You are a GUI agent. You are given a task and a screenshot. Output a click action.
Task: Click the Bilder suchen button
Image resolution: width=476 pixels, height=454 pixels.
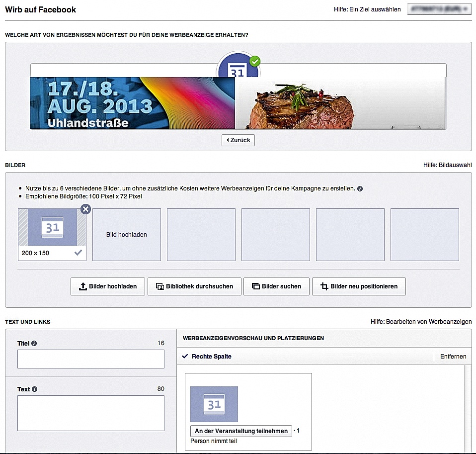coord(276,286)
